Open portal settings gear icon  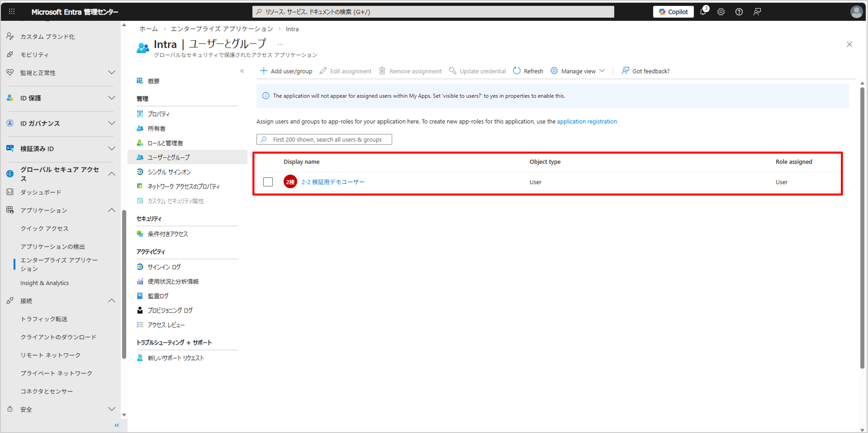[x=721, y=12]
